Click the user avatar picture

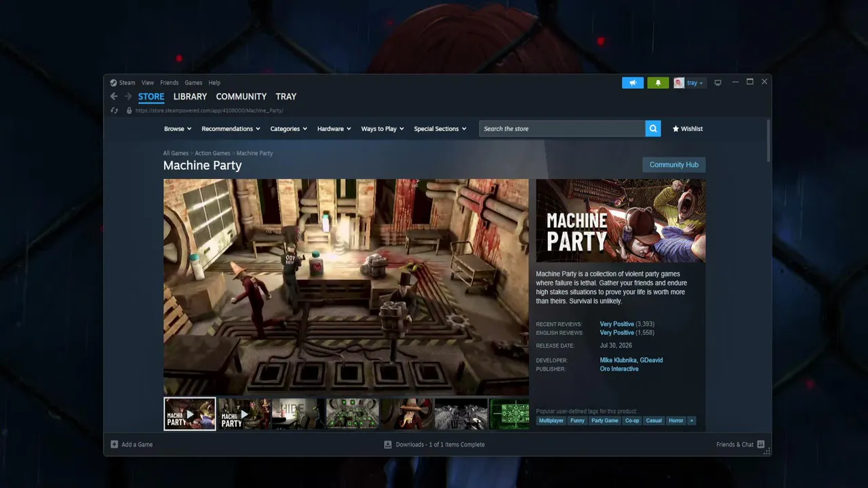tap(679, 83)
